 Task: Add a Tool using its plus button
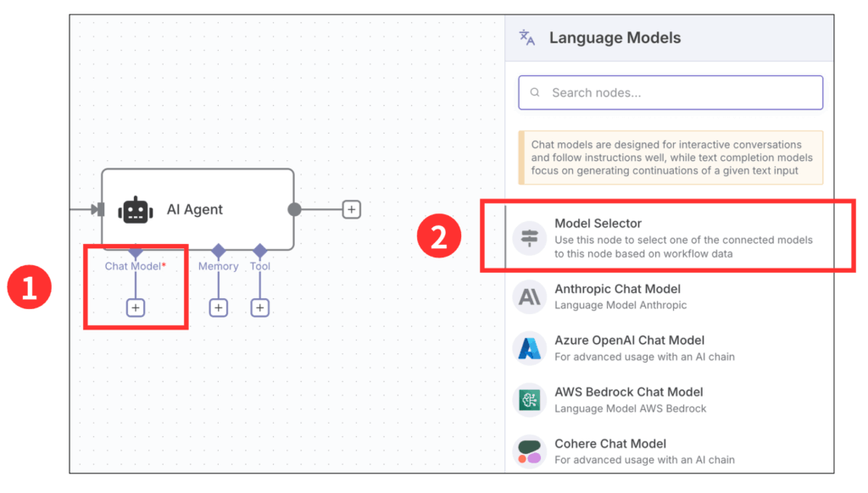tap(260, 308)
